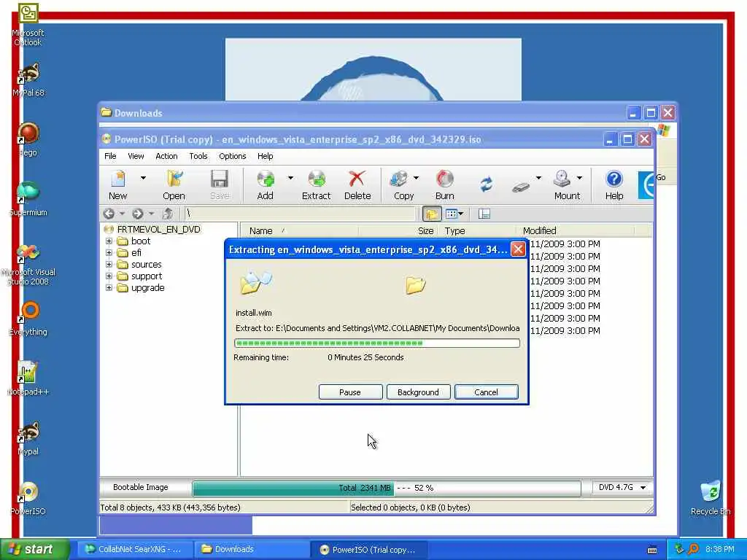The height and width of the screenshot is (560, 747).
Task: Sort by the Modified column header
Action: coord(576,231)
